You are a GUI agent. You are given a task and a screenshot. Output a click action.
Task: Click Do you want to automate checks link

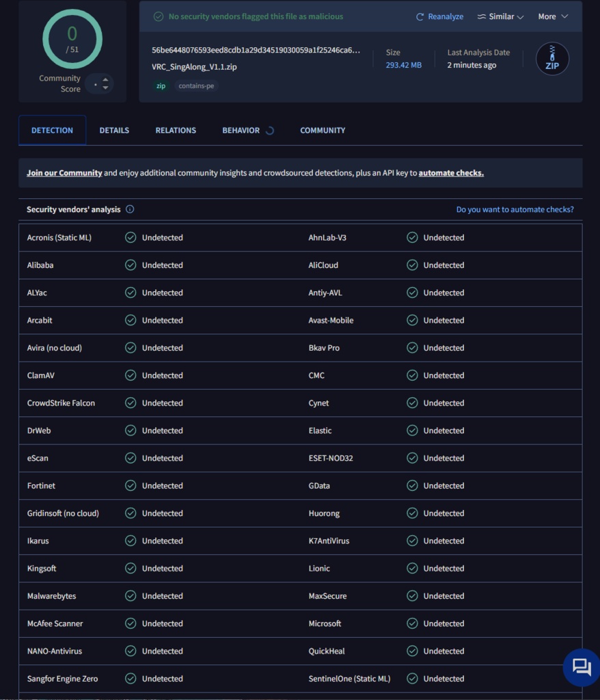pos(515,209)
